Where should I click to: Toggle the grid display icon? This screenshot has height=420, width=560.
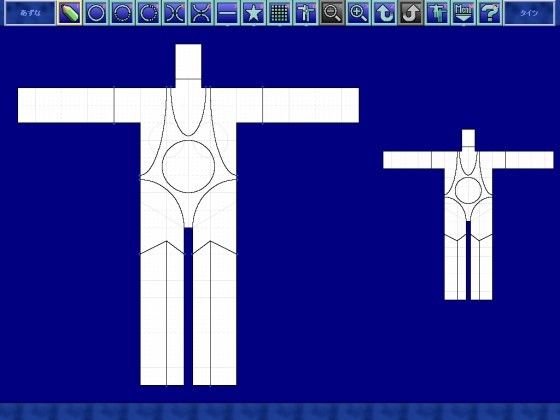[x=280, y=13]
